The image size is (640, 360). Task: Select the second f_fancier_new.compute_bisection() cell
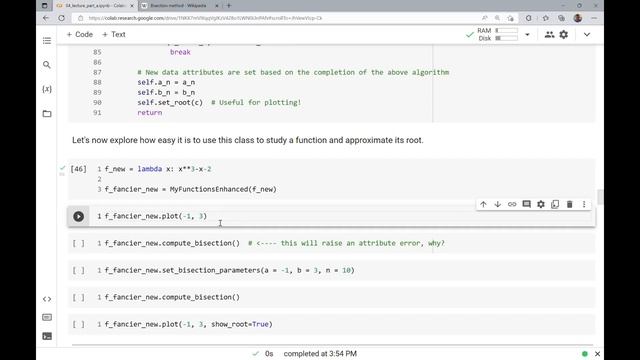[331, 297]
